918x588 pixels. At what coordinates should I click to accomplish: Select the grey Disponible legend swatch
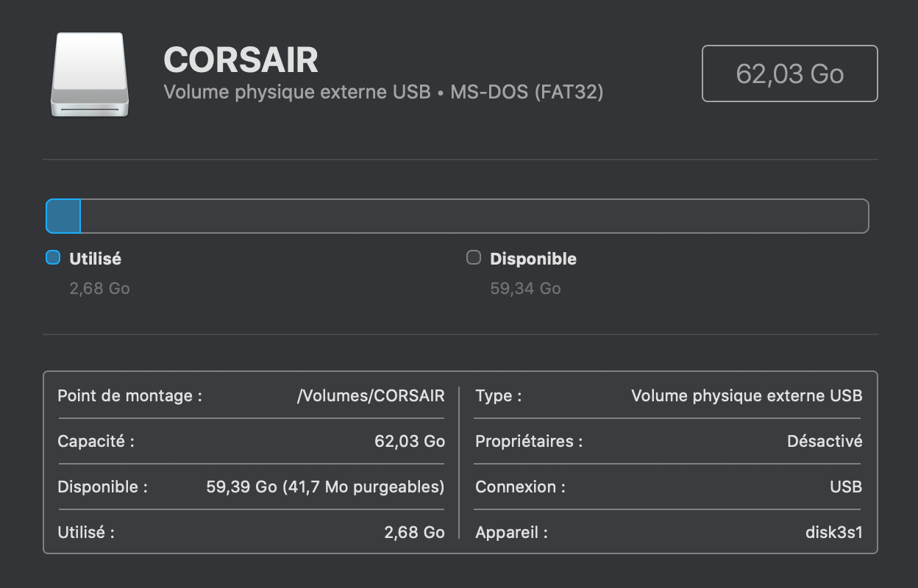click(474, 257)
